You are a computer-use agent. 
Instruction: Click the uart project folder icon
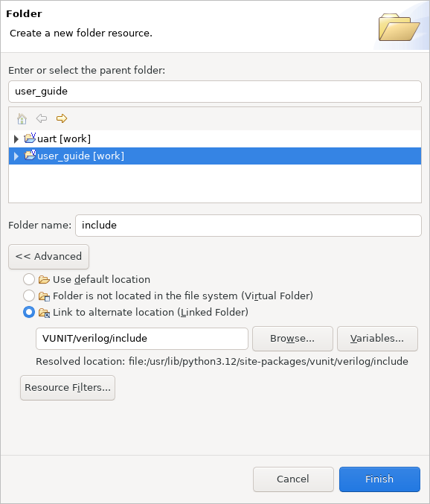pos(30,138)
